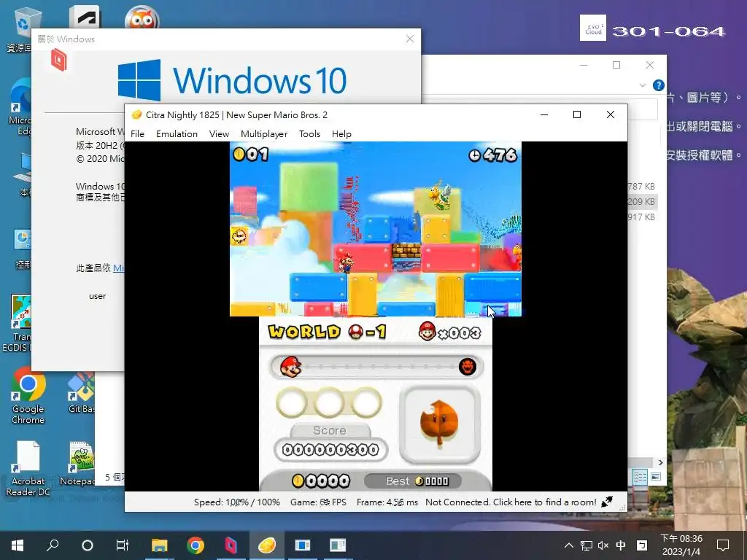747x560 pixels.
Task: Click the Best coin record display
Action: (x=413, y=481)
